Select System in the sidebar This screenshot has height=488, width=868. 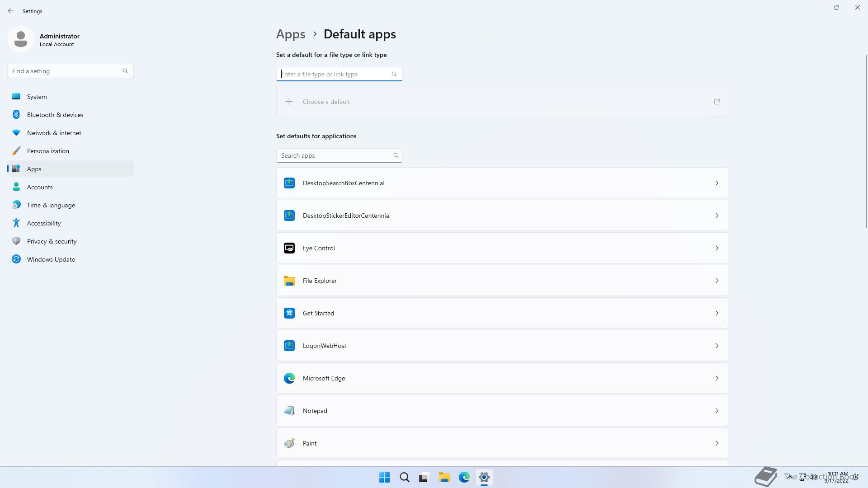(71, 96)
